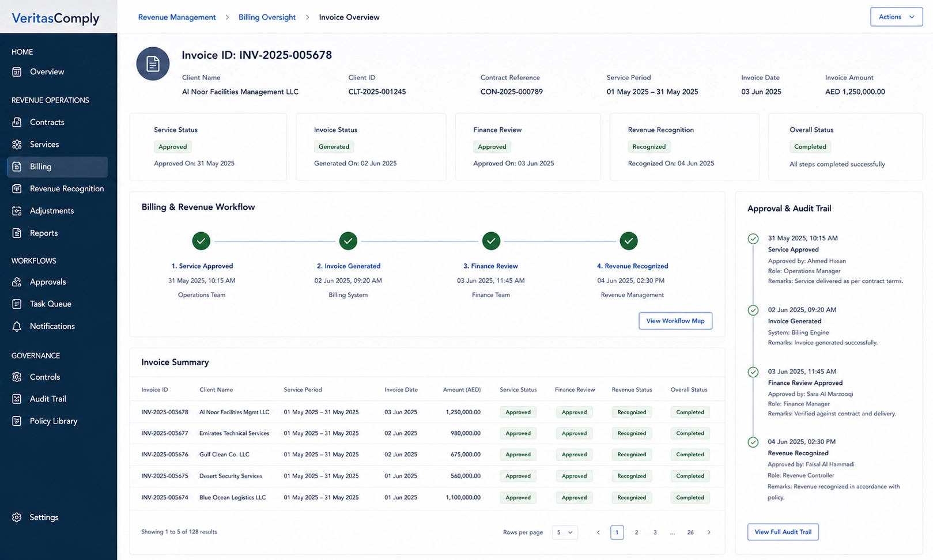Click the Approvals sidebar icon
Screen dimensions: 933x560
(17, 282)
